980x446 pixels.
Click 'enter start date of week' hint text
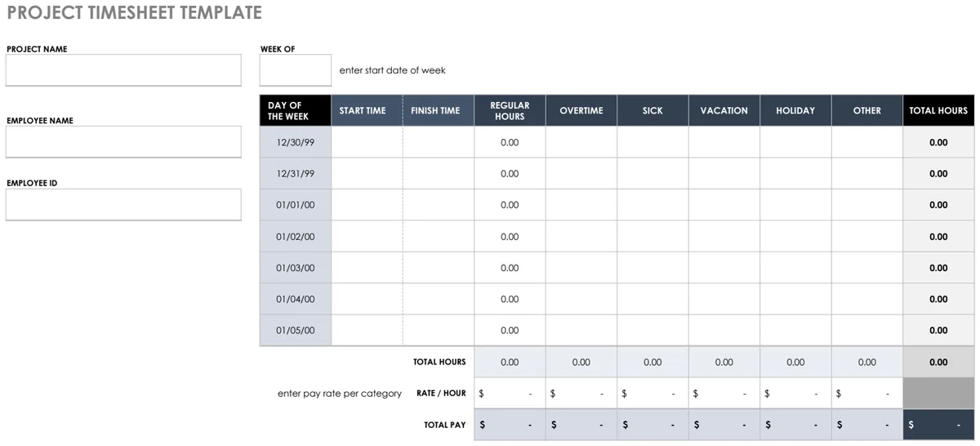393,70
